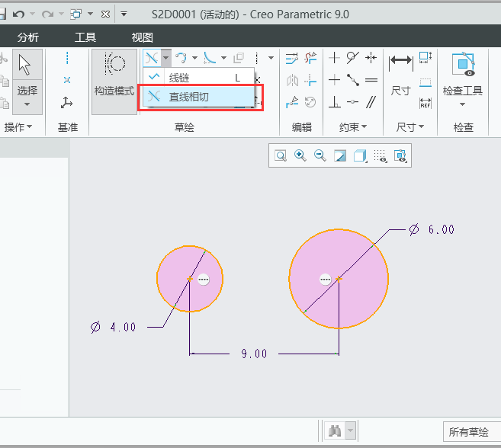Click the binoculars find icon
This screenshot has width=501, height=448.
(x=335, y=431)
